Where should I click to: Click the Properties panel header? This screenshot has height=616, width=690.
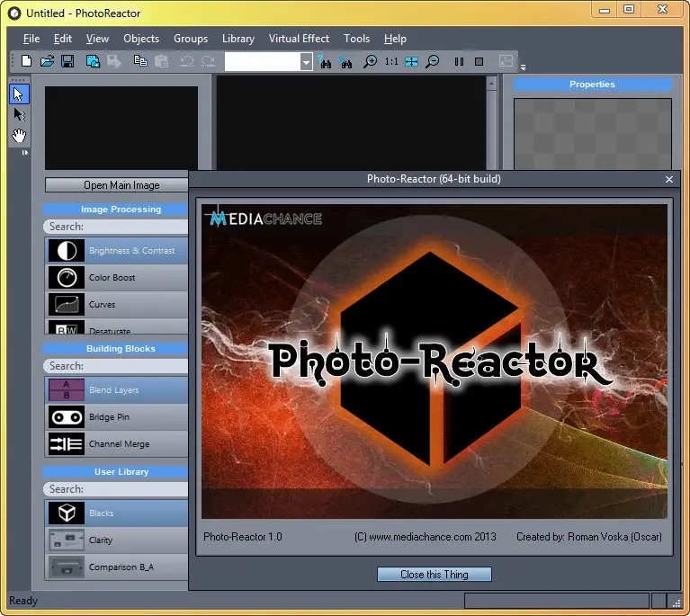(x=592, y=85)
